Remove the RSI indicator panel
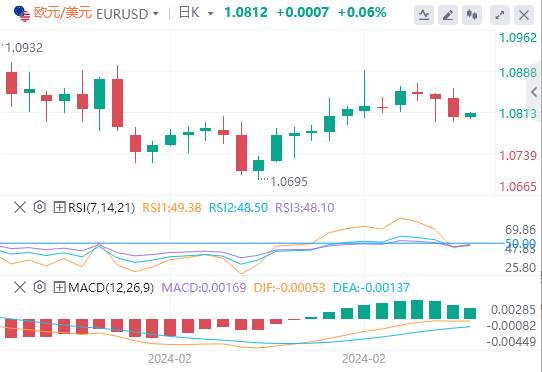Viewport: 542px width, 372px height. pos(20,207)
